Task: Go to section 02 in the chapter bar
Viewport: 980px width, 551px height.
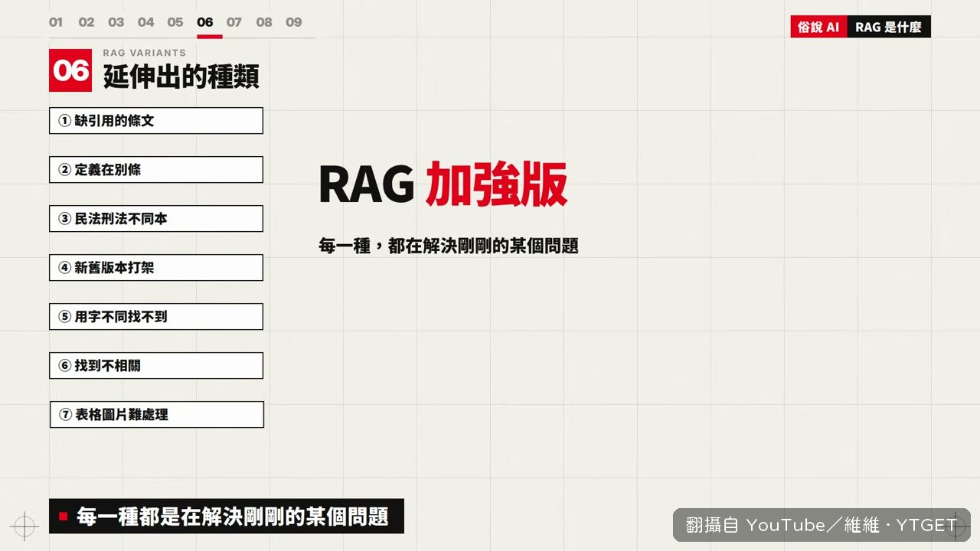Action: coord(87,22)
